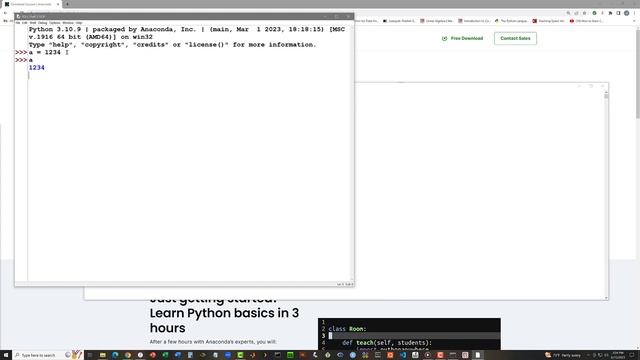Viewport: 640px width, 360px height.
Task: Open the notification center icon
Action: 632,355
